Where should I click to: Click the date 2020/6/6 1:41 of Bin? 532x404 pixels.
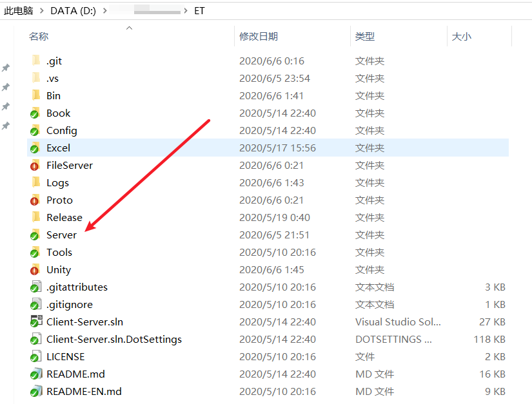tap(271, 95)
